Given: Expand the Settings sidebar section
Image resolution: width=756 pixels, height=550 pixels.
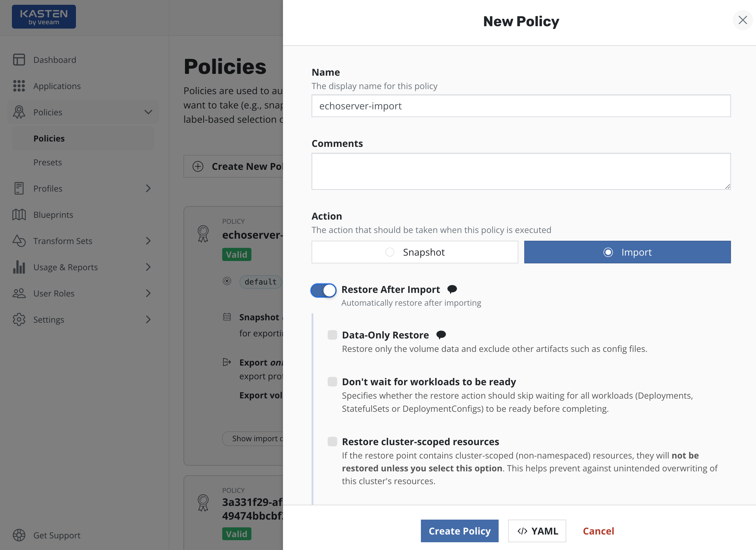Looking at the screenshot, I should click(x=148, y=319).
